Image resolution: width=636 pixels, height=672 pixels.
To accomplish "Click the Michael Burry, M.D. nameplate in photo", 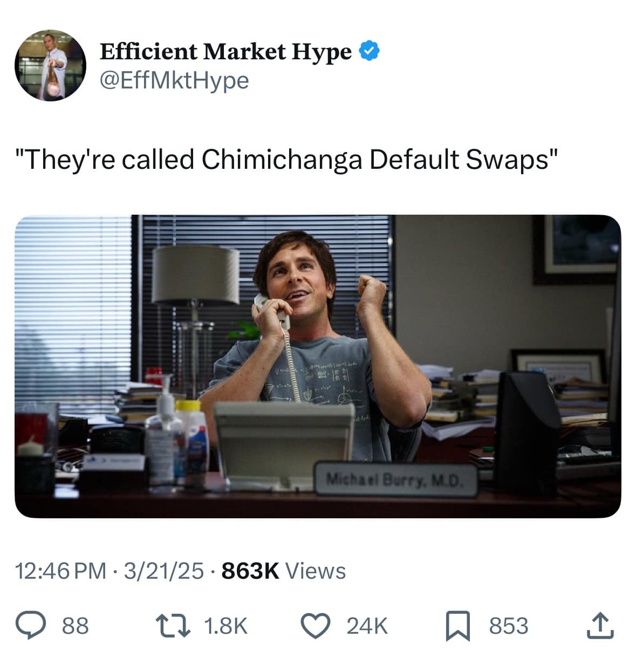I will (x=395, y=478).
